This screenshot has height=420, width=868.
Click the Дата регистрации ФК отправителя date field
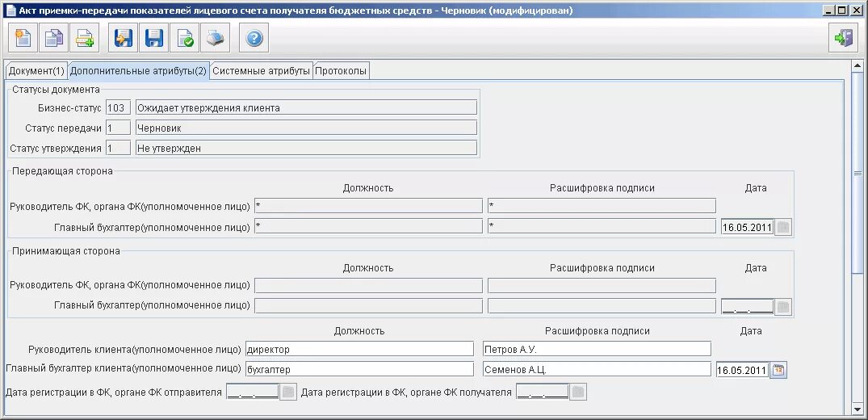point(253,393)
